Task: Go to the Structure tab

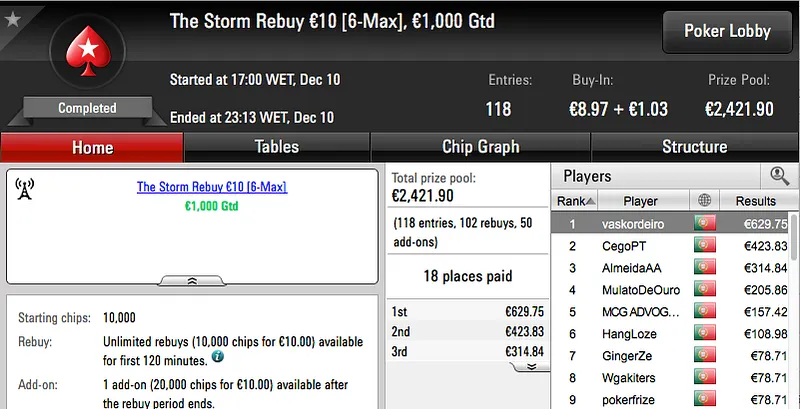Action: coord(694,147)
